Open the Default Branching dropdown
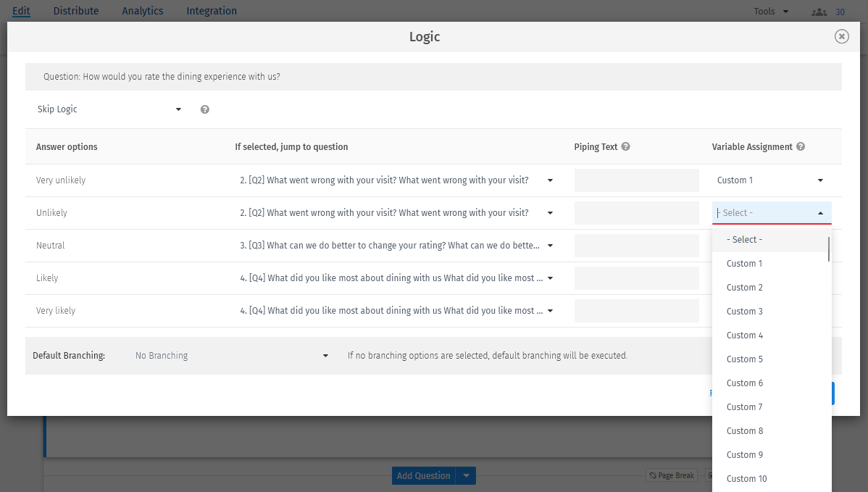Screen dimensions: 868x492 (x=232, y=355)
